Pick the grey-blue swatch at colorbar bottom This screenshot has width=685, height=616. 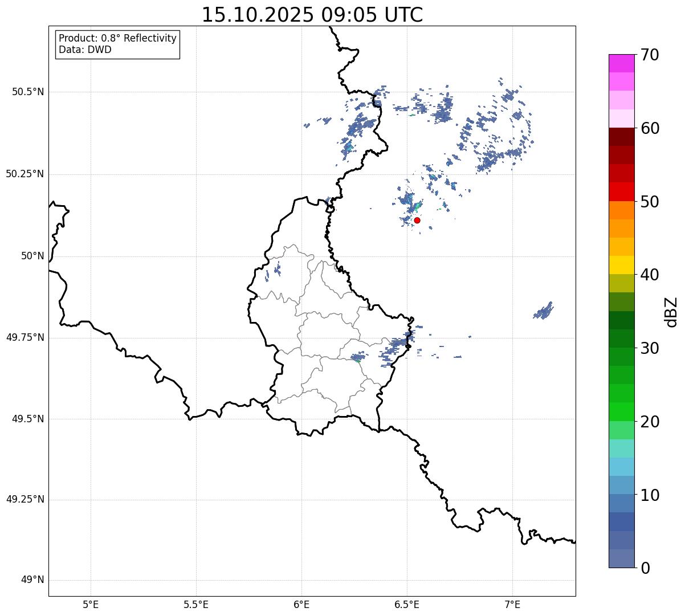click(x=621, y=558)
